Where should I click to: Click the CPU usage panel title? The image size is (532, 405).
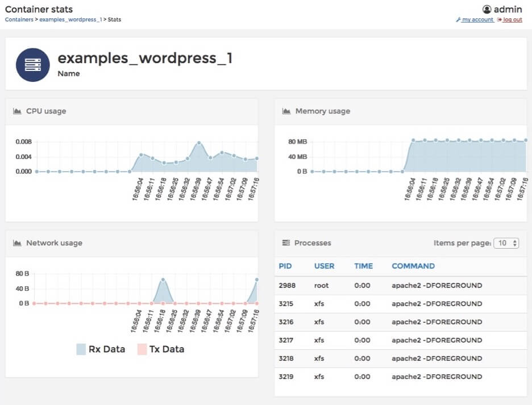[x=46, y=111]
